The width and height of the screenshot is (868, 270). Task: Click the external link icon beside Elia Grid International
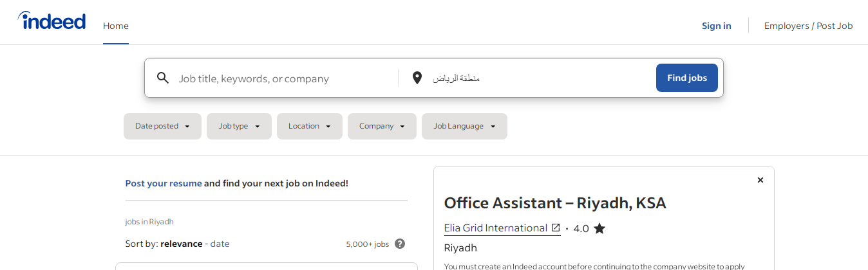(556, 228)
